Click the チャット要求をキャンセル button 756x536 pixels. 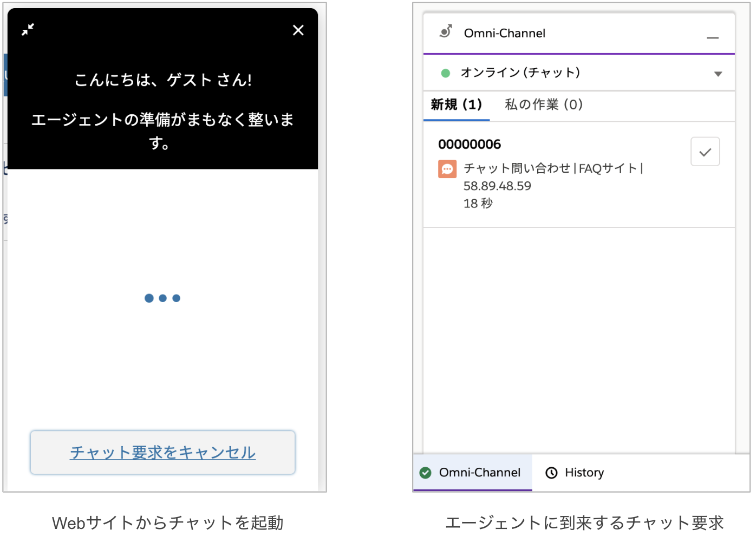click(x=162, y=453)
